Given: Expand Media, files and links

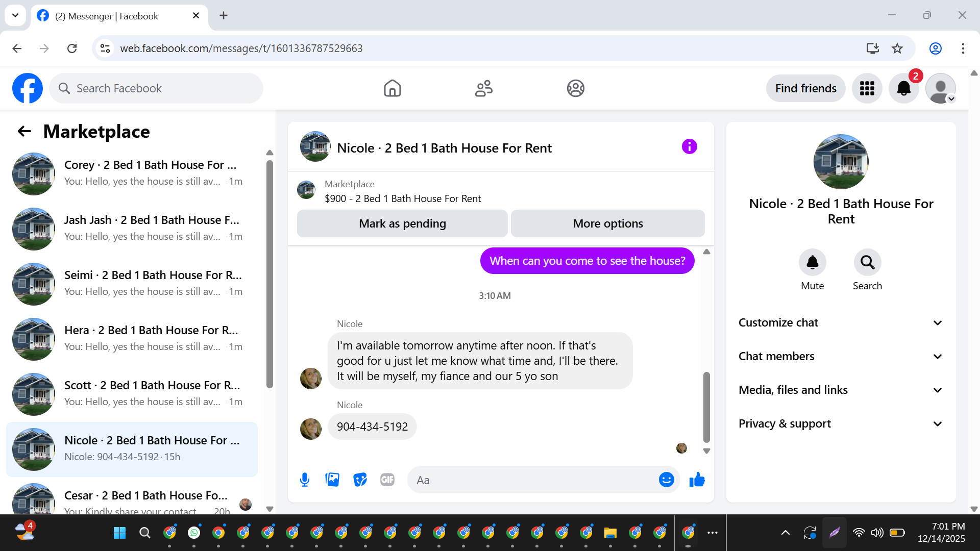Looking at the screenshot, I should (840, 390).
